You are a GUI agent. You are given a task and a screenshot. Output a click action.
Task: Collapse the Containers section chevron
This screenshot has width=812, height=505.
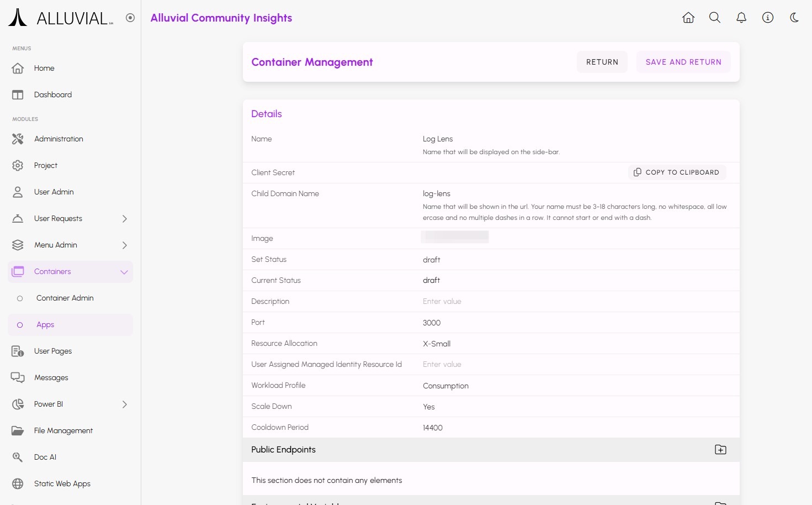point(124,272)
